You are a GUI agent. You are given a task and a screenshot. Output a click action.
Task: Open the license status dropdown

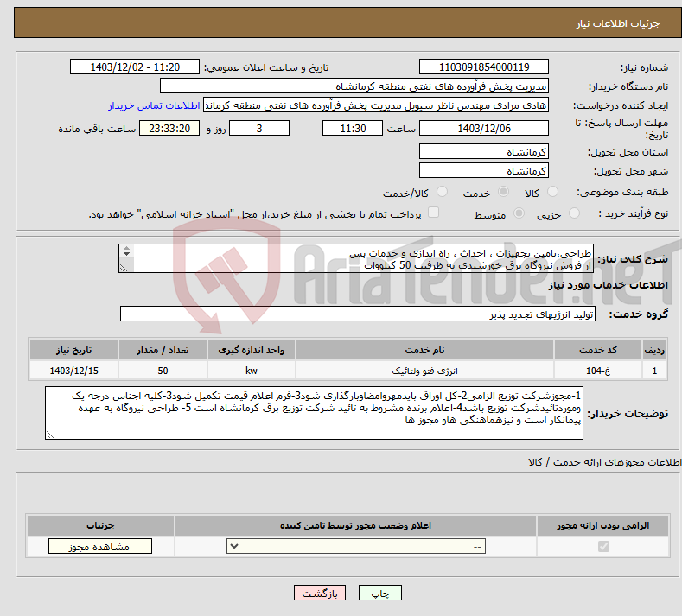point(356,546)
